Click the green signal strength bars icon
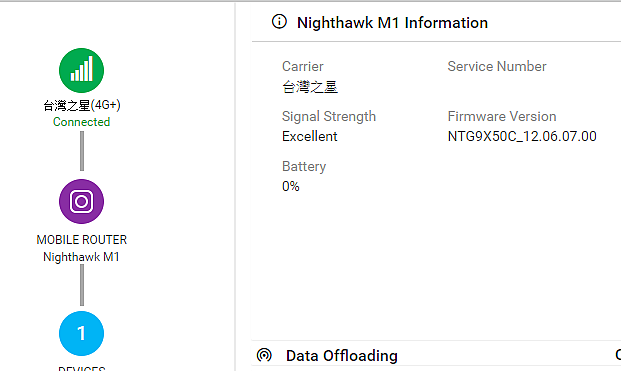The image size is (621, 371). [82, 70]
